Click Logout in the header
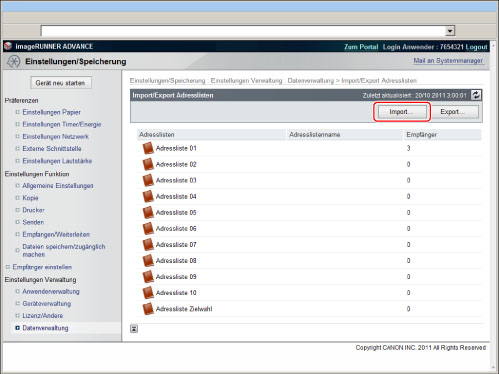Screen dimensions: 499x374 [476, 47]
